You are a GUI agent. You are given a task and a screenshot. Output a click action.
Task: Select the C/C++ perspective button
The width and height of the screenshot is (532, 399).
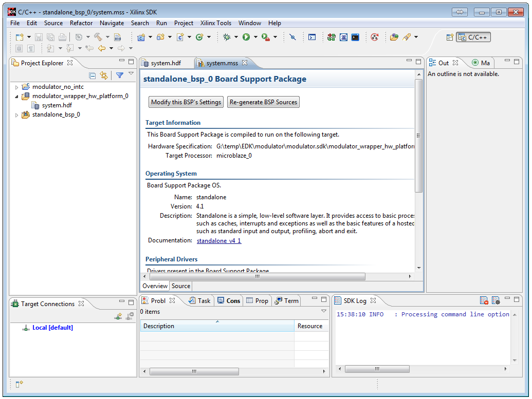point(473,37)
